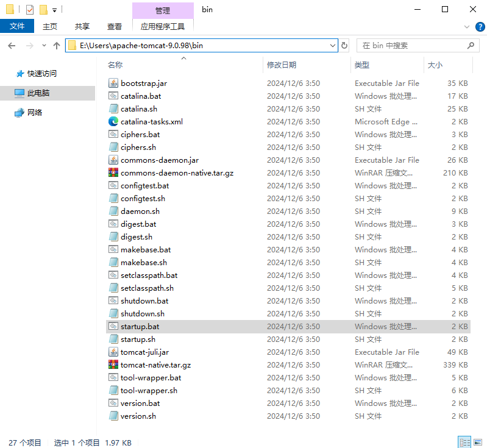487x448 pixels.
Task: Click the commons-daemon.jar Java icon
Action: (113, 160)
